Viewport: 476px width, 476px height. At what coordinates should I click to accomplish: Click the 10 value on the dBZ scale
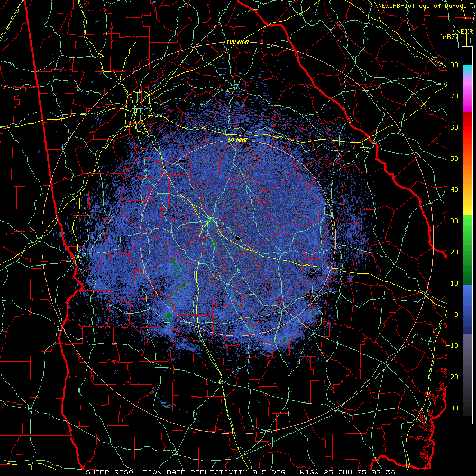click(x=454, y=283)
